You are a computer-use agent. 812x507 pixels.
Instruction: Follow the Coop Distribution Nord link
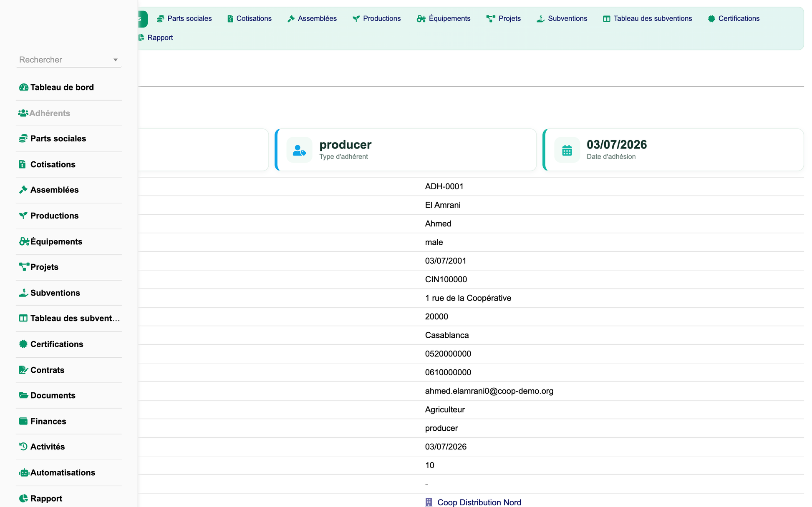[x=479, y=502]
